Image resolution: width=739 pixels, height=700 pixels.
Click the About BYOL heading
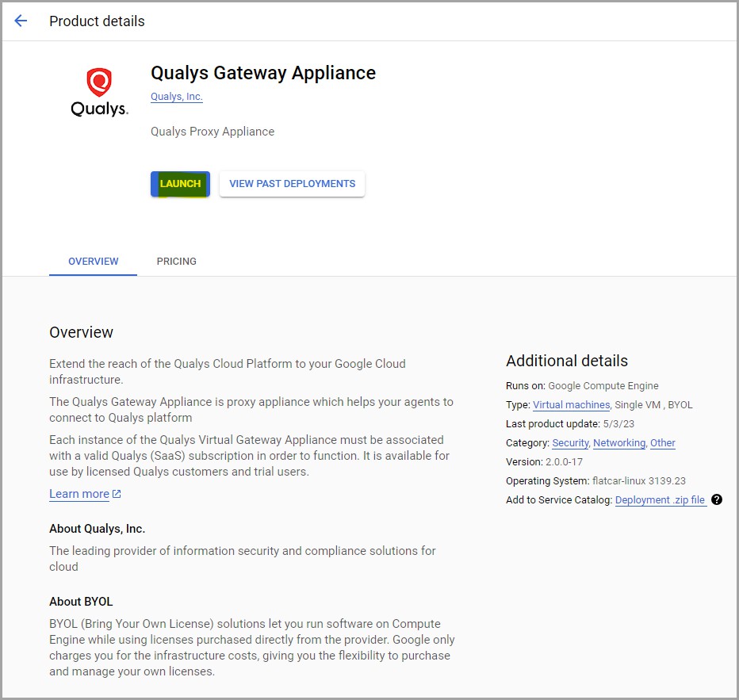tap(81, 602)
